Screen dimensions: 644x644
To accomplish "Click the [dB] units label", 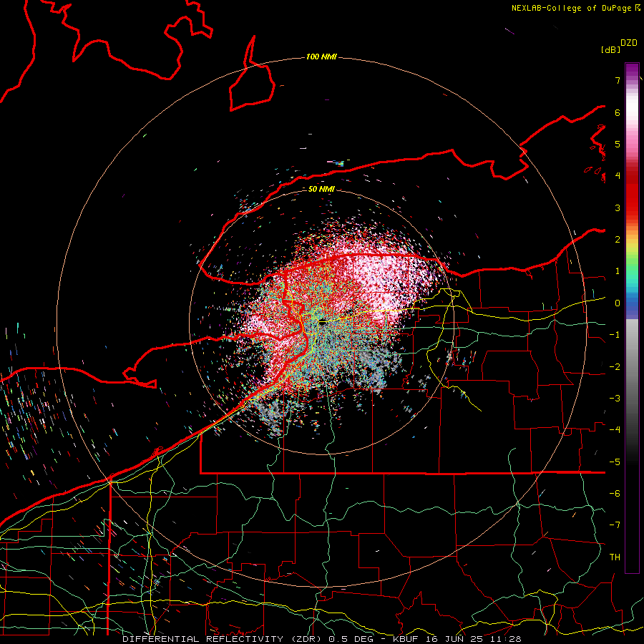I will (611, 49).
